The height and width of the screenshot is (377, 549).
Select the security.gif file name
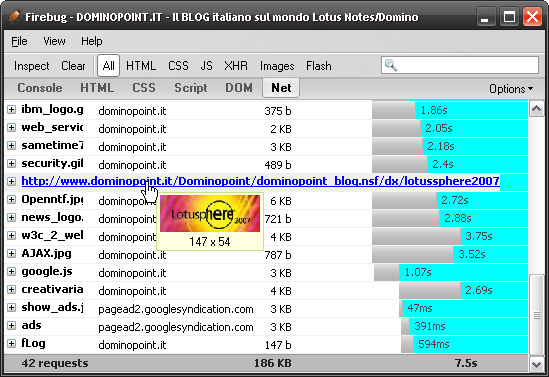[52, 163]
